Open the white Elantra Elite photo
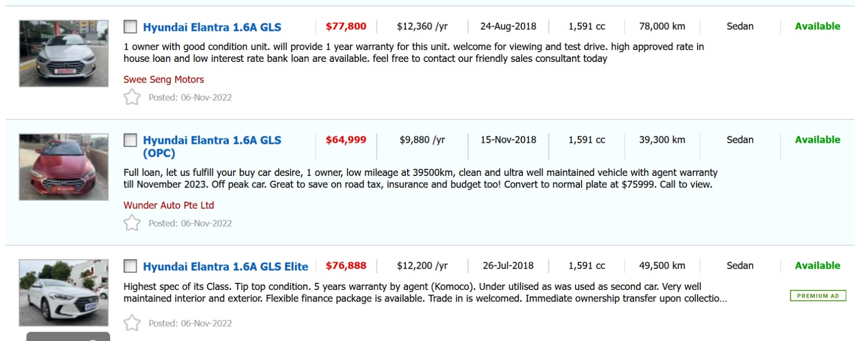The height and width of the screenshot is (341, 868). (63, 293)
